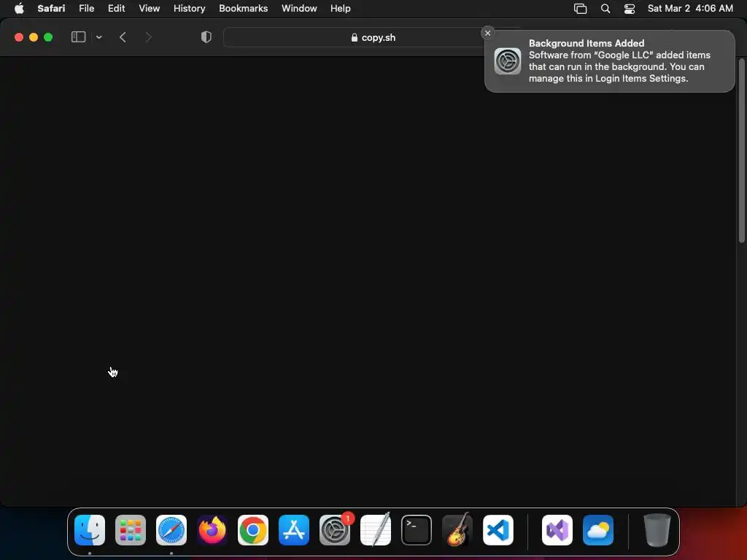
Task: Open Visual Studio from the Dock
Action: 557,530
